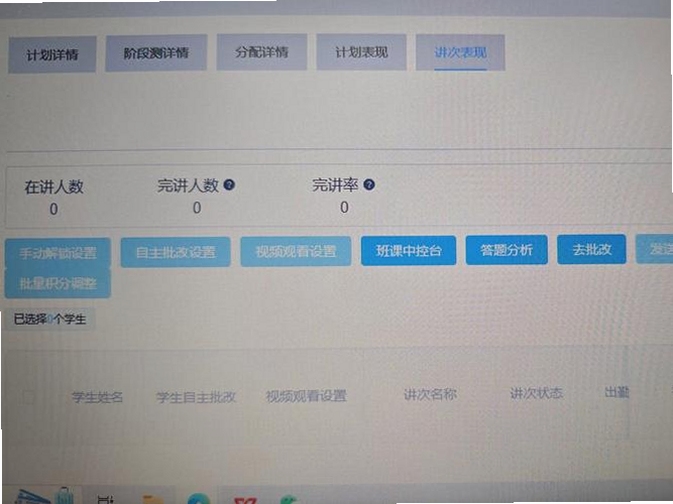Switch to the 讲次表现 tab
The height and width of the screenshot is (504, 673).
coord(460,52)
